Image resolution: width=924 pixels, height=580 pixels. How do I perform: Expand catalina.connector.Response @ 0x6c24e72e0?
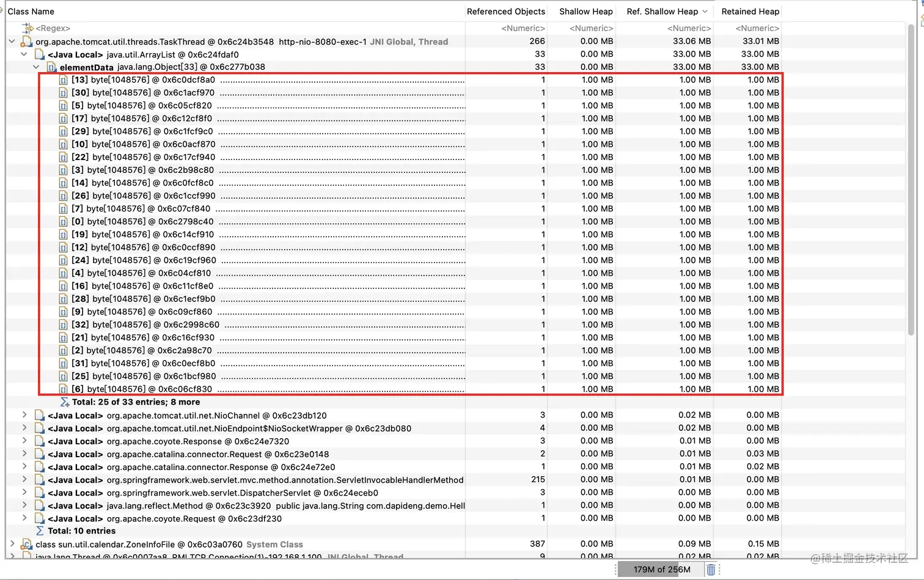click(24, 466)
